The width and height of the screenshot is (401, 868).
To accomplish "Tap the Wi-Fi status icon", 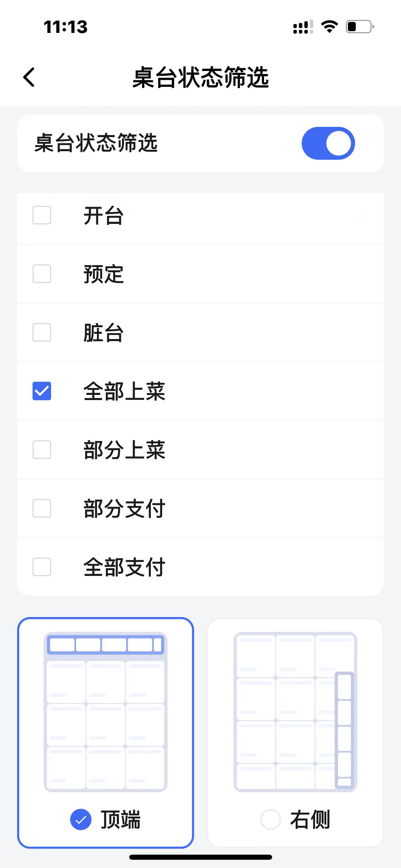I will [329, 27].
